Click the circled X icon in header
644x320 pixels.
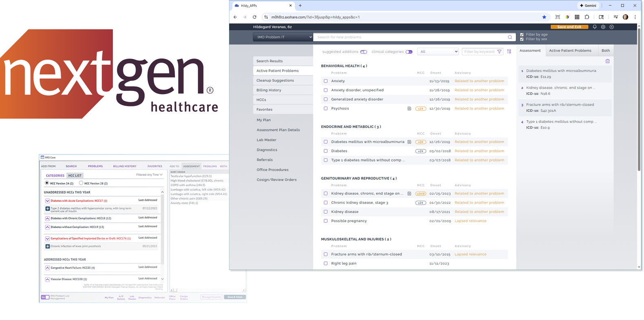612,27
